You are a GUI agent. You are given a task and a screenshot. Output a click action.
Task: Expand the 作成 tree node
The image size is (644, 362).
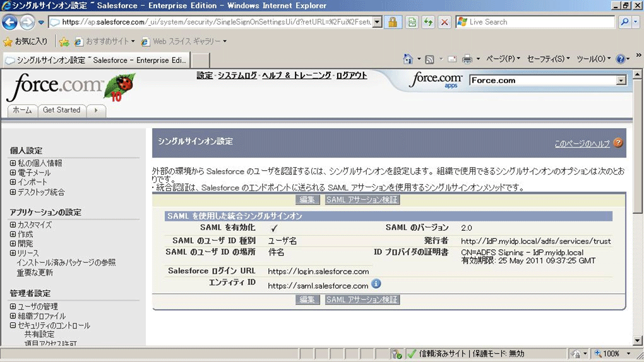(x=13, y=235)
